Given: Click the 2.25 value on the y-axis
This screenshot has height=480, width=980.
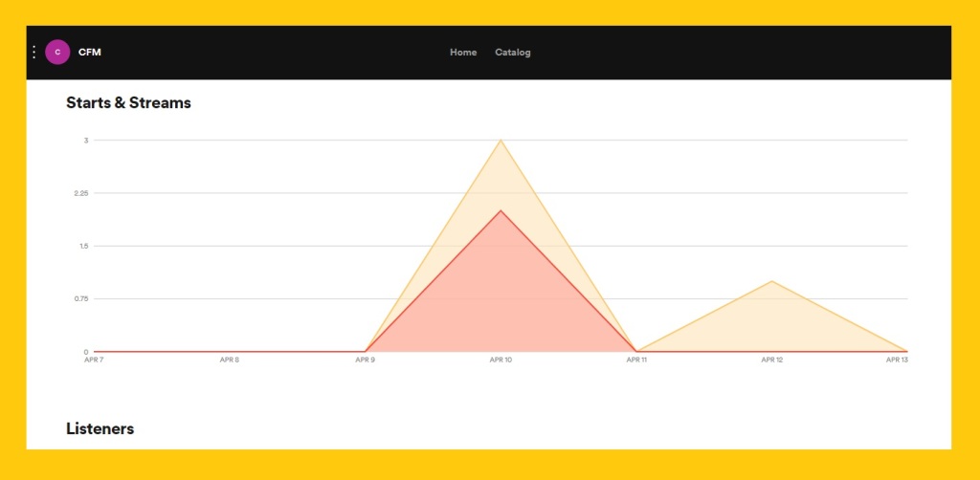Looking at the screenshot, I should tap(81, 193).
